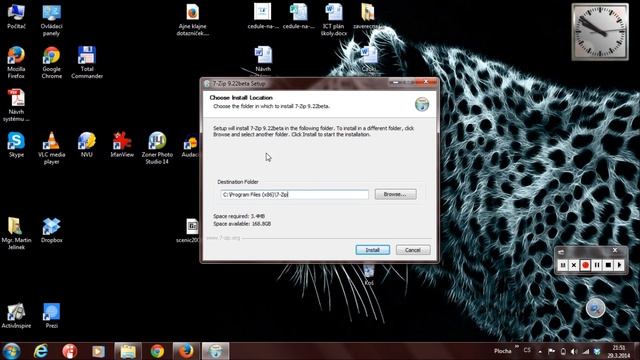Switch to Chrome in the taskbar
Viewport: 640px width, 360px height.
tap(157, 351)
